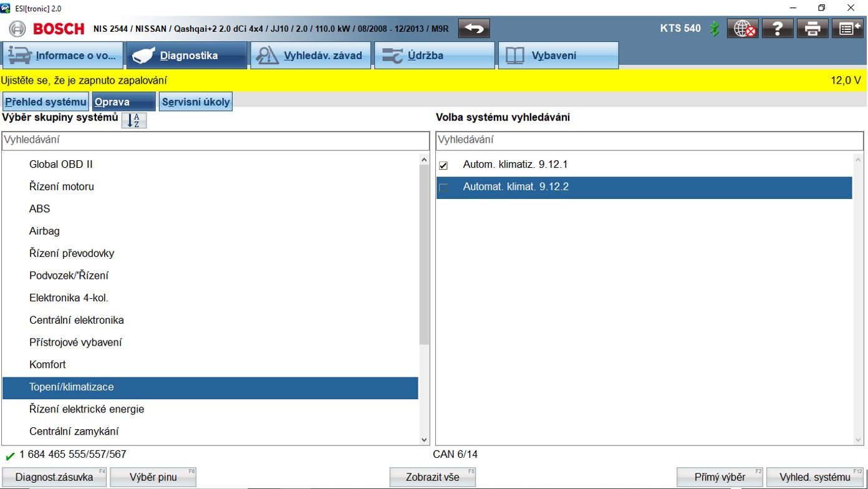The width and height of the screenshot is (868, 489).
Task: Click the Přímý výběr button
Action: click(x=720, y=477)
